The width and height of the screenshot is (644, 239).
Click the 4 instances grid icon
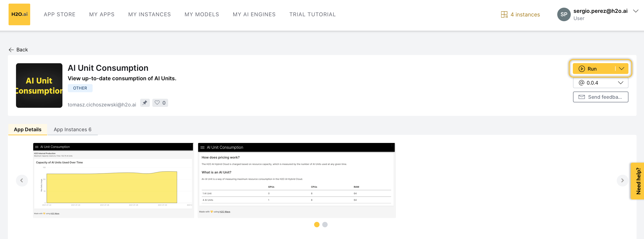click(x=504, y=14)
